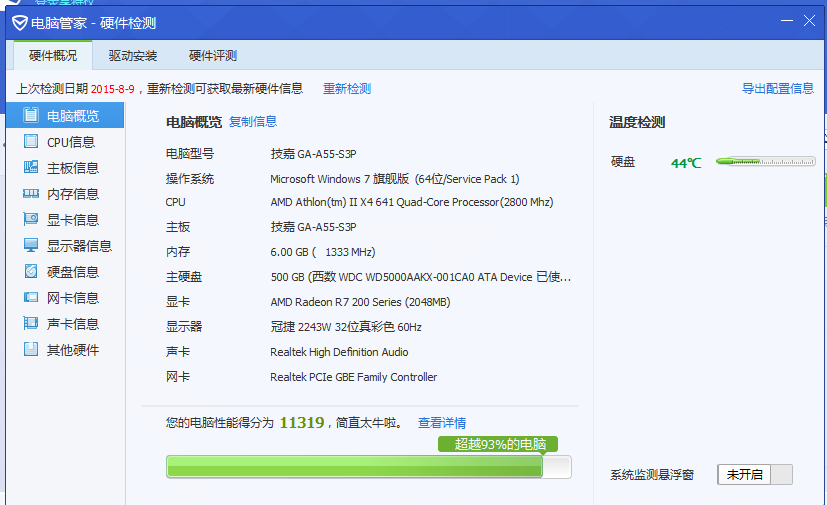Open the 驱动安装 tab
The image size is (827, 505).
point(133,55)
